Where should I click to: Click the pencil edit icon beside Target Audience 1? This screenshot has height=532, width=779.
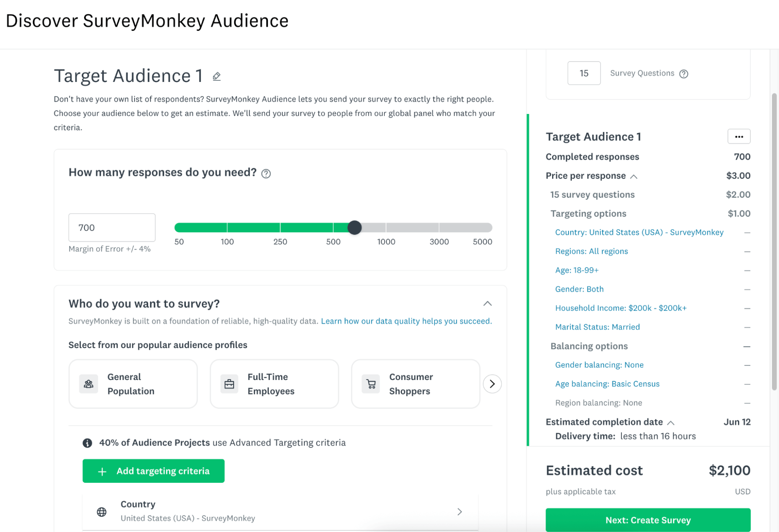point(217,76)
